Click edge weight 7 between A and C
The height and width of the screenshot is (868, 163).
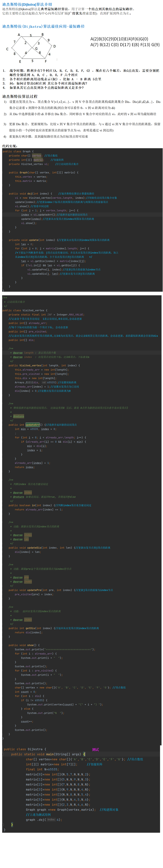(14, 42)
